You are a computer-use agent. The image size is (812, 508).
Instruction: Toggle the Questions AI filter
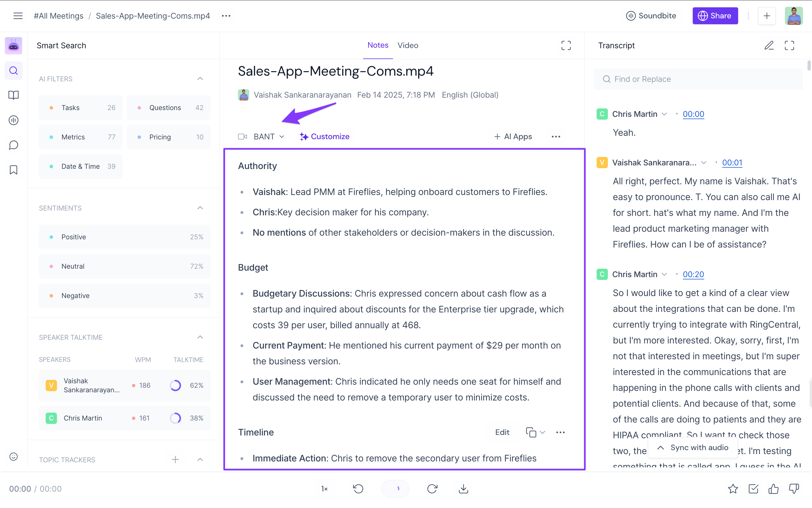(x=168, y=108)
